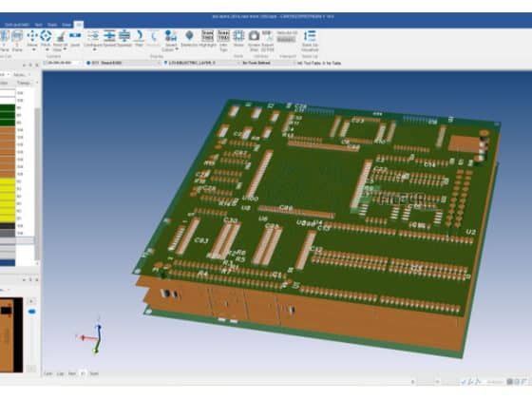Click the top button above preview slider
Image resolution: width=532 pixels, height=399 pixels.
pyautogui.click(x=31, y=301)
